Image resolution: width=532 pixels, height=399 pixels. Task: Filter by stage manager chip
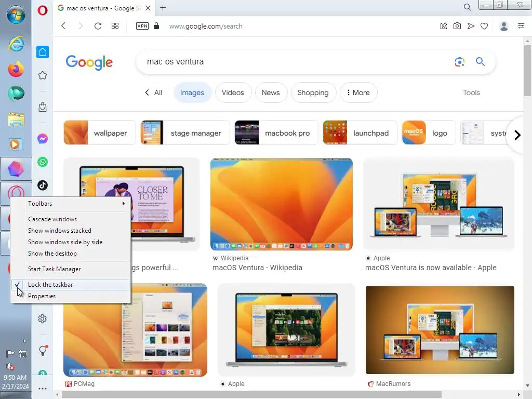[185, 132]
